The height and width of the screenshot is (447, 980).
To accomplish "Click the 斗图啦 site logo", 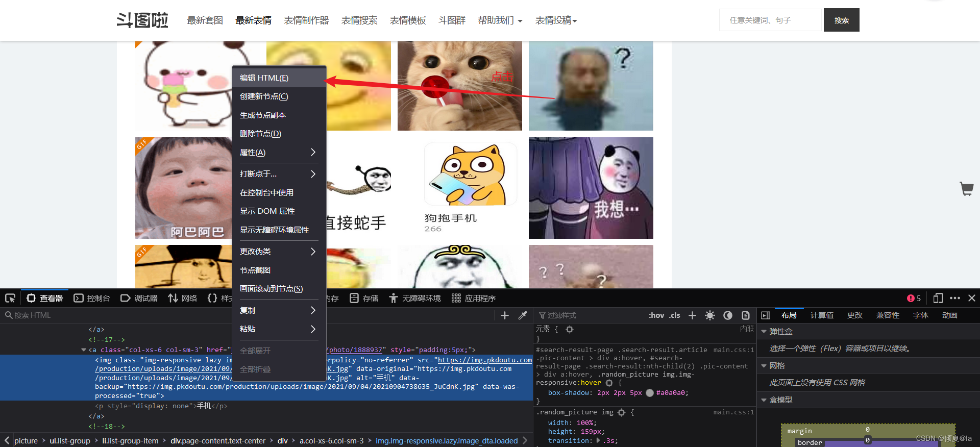I will (142, 20).
